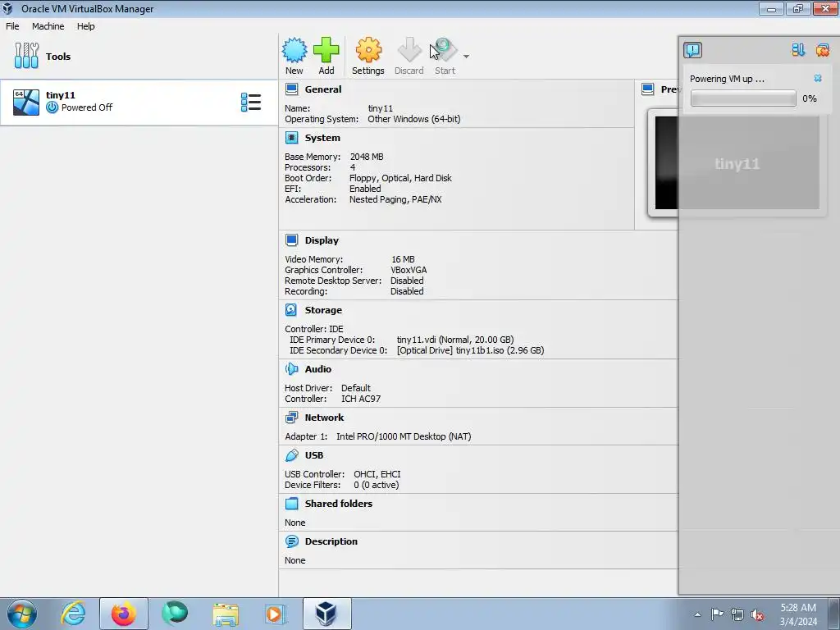Open the Start button dropdown arrow
The width and height of the screenshot is (840, 630).
(x=466, y=57)
